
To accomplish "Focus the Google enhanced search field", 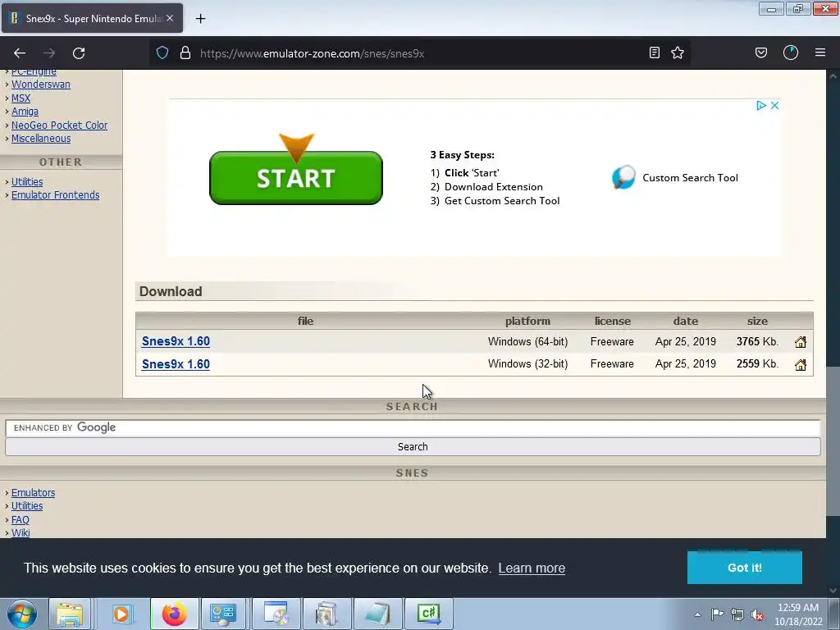I will (413, 427).
